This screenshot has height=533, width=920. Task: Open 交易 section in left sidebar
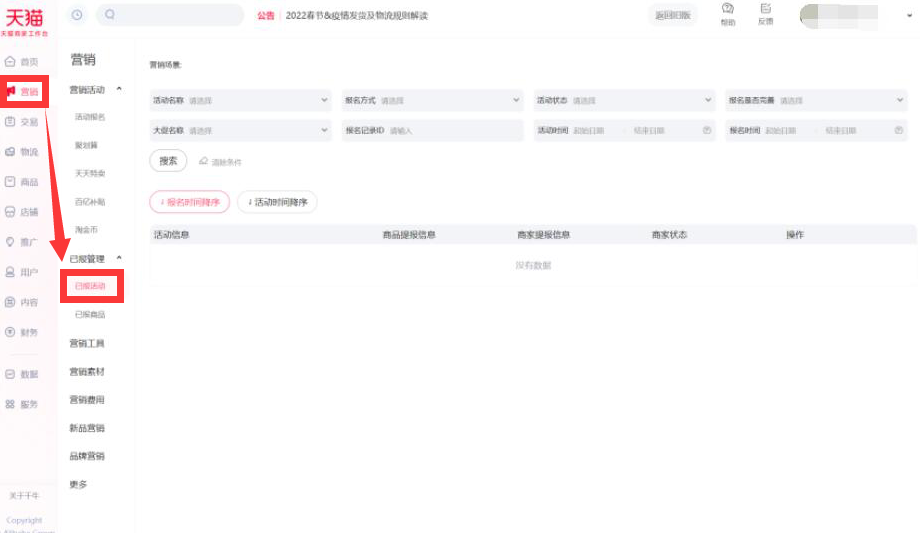[x=22, y=122]
